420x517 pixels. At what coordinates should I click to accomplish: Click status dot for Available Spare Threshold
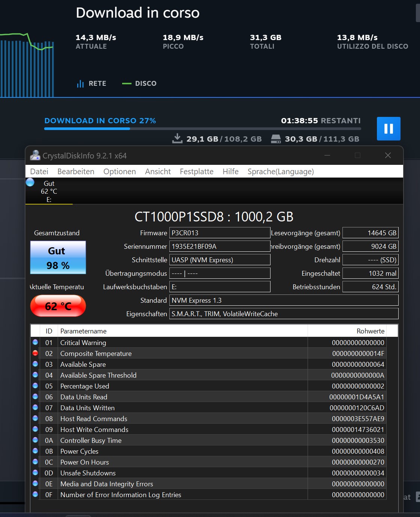(35, 375)
